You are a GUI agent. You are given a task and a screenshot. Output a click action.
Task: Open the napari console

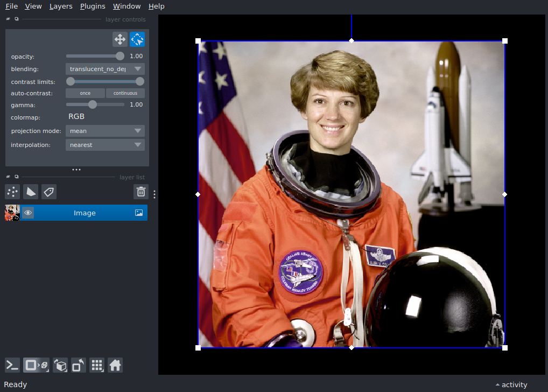[12, 365]
